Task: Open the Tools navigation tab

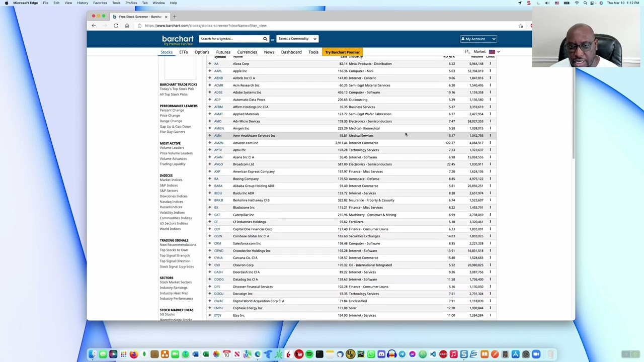Action: (x=313, y=52)
